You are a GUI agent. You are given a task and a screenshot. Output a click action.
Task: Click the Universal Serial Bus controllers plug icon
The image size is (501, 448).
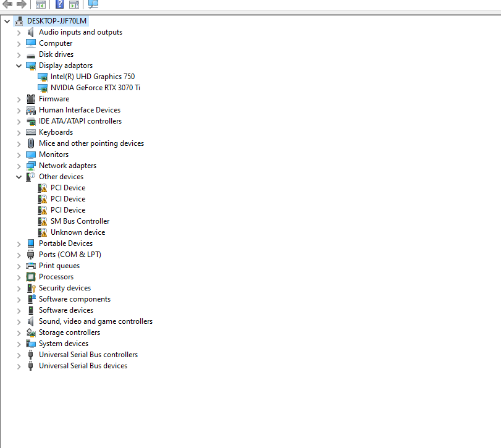tap(31, 355)
